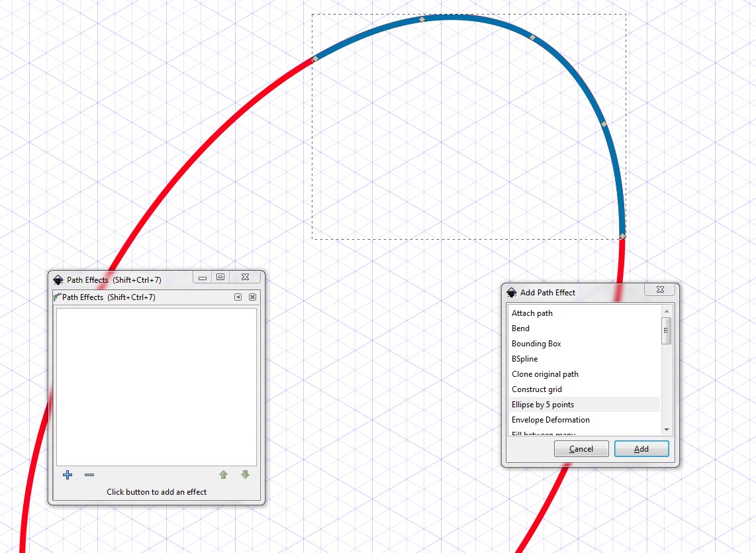Pick the Envelope Deformation effect
The image size is (756, 553).
tap(550, 420)
